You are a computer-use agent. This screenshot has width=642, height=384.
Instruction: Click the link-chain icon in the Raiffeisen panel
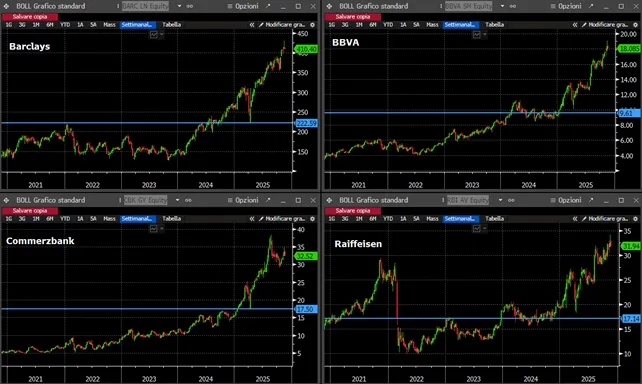511,200
